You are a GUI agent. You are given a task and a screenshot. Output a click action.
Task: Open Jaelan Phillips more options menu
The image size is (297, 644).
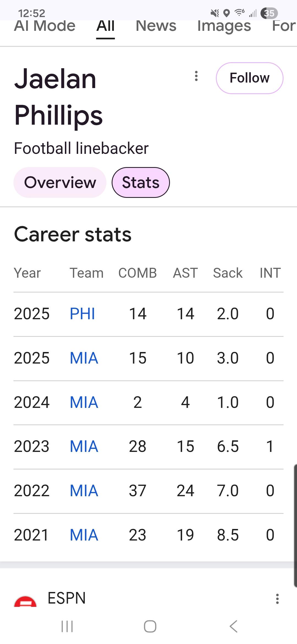click(x=196, y=76)
